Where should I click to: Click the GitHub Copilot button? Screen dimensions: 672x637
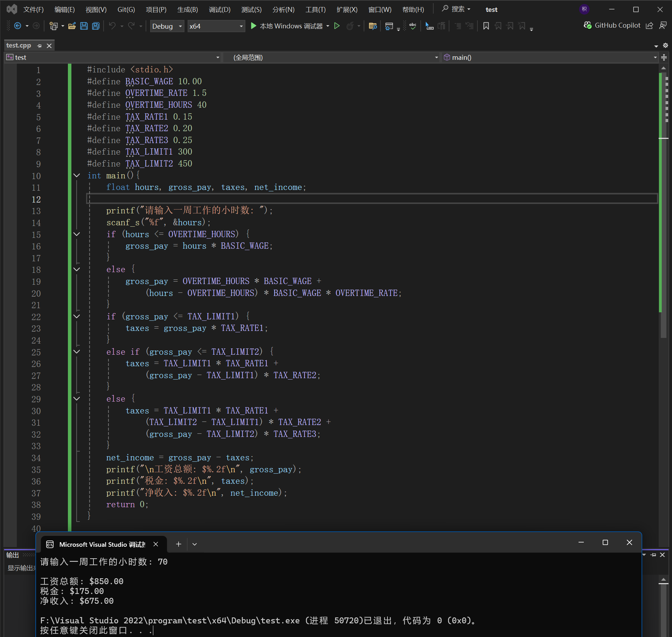[x=612, y=26]
